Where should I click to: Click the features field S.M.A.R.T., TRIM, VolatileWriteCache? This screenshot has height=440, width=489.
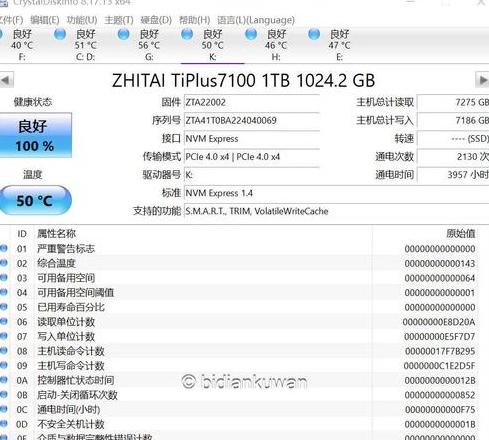pyautogui.click(x=337, y=211)
